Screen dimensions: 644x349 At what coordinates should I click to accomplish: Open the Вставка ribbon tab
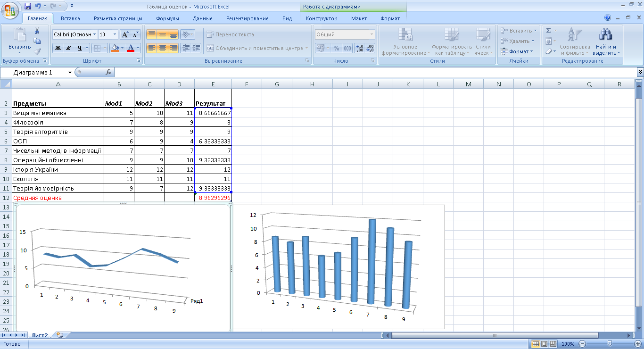coord(70,18)
